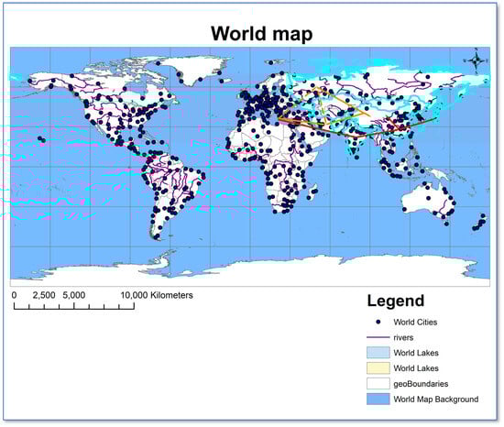
Task: Click the blue World Map Background swatch
Action: pyautogui.click(x=378, y=399)
